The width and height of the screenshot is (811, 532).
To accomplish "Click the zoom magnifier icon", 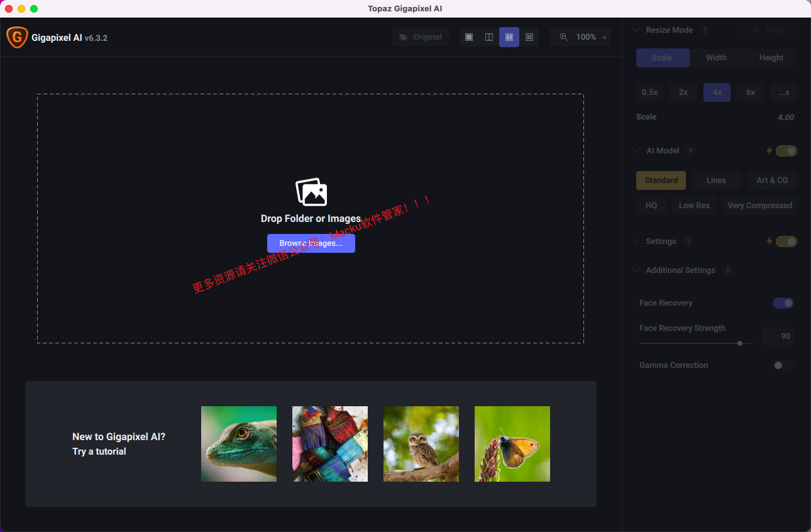I will [x=563, y=37].
